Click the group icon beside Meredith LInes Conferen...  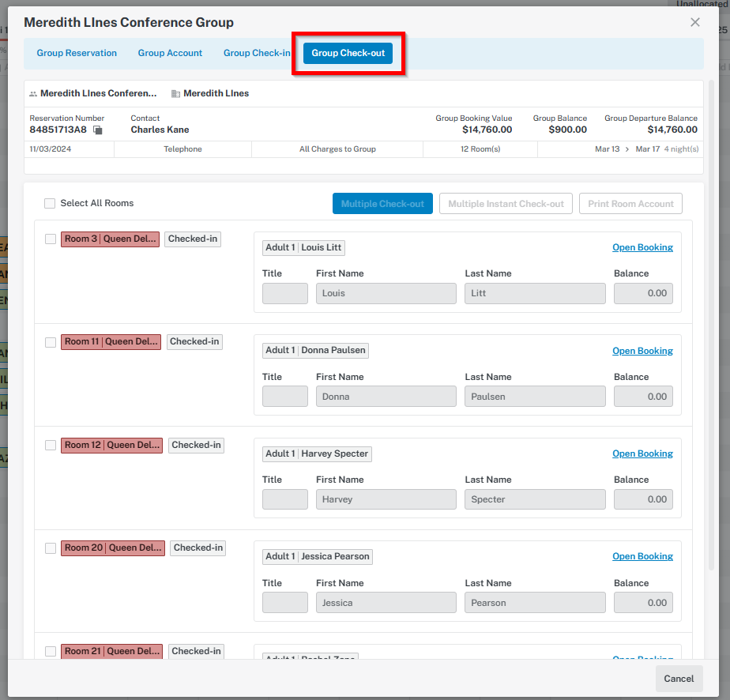(x=33, y=94)
